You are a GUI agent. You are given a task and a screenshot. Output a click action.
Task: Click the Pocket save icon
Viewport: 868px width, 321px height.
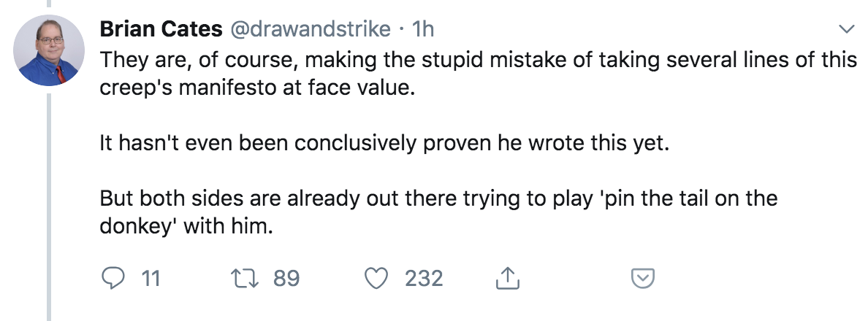[x=642, y=278]
